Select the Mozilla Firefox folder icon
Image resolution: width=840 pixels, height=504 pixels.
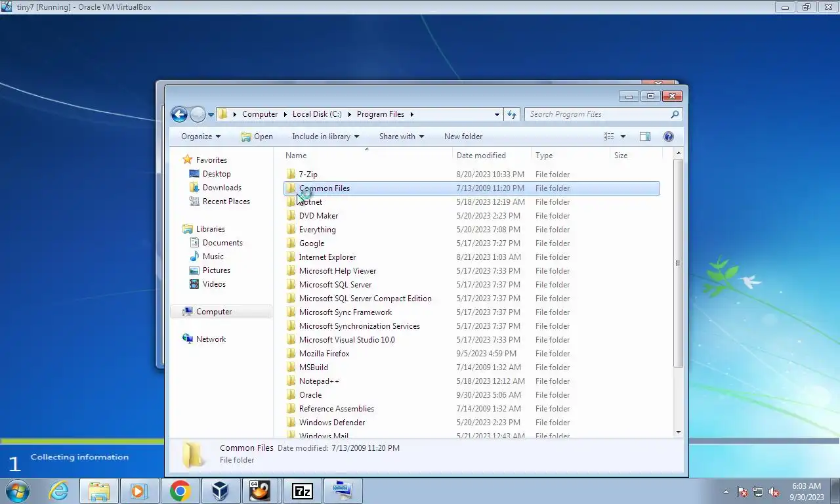pos(291,354)
